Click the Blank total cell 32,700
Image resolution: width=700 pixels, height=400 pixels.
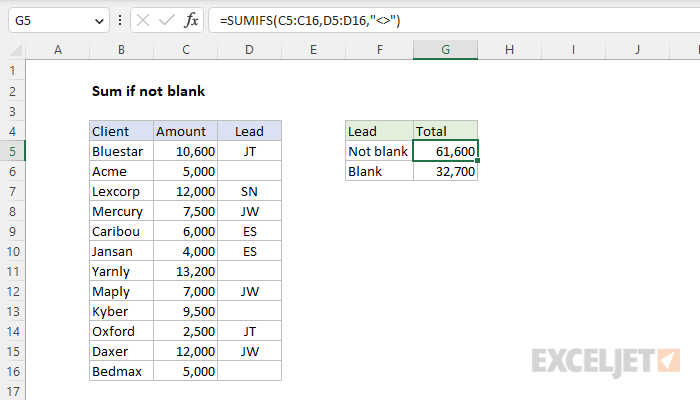point(446,171)
